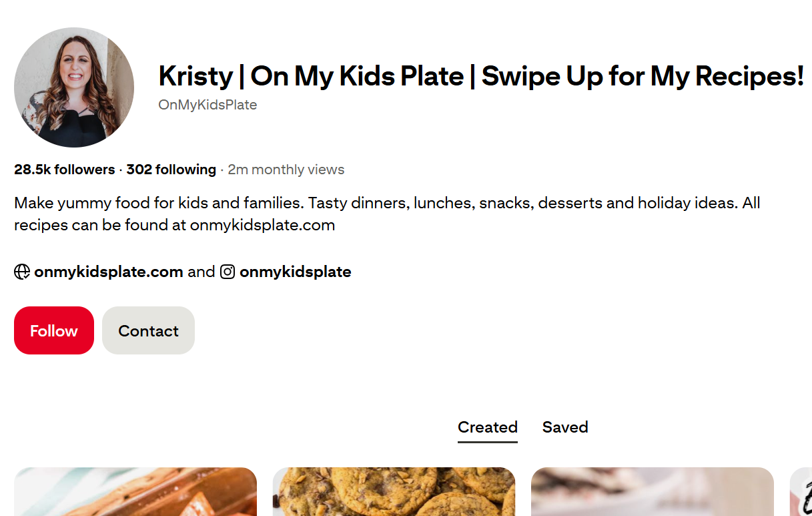Select the Created tab

coord(488,427)
